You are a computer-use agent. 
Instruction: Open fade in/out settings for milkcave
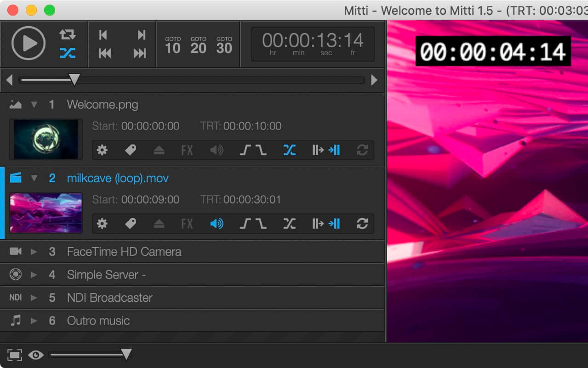[x=253, y=224]
